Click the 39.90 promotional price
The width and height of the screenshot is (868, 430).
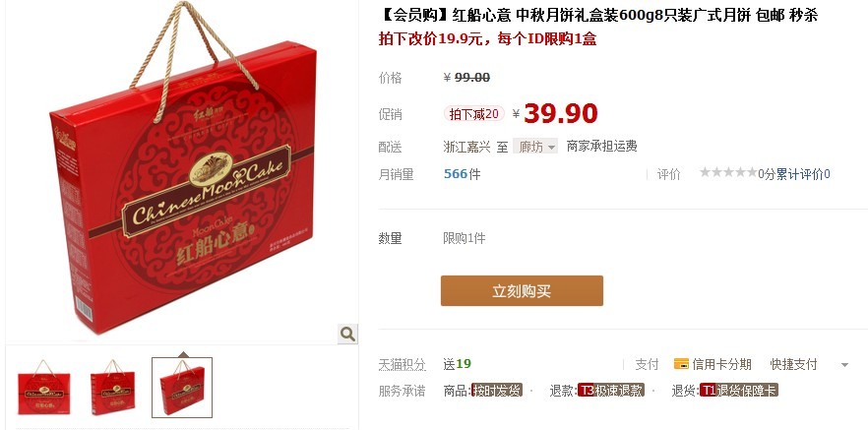pos(561,113)
